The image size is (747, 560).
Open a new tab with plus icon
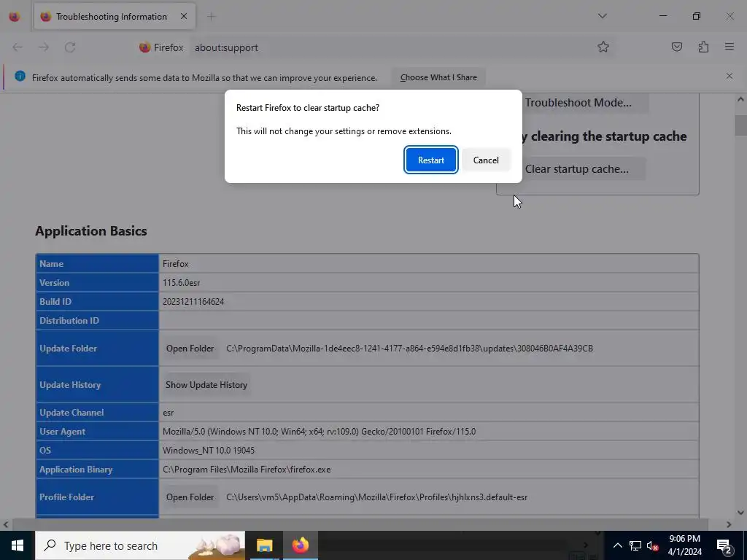tap(211, 17)
